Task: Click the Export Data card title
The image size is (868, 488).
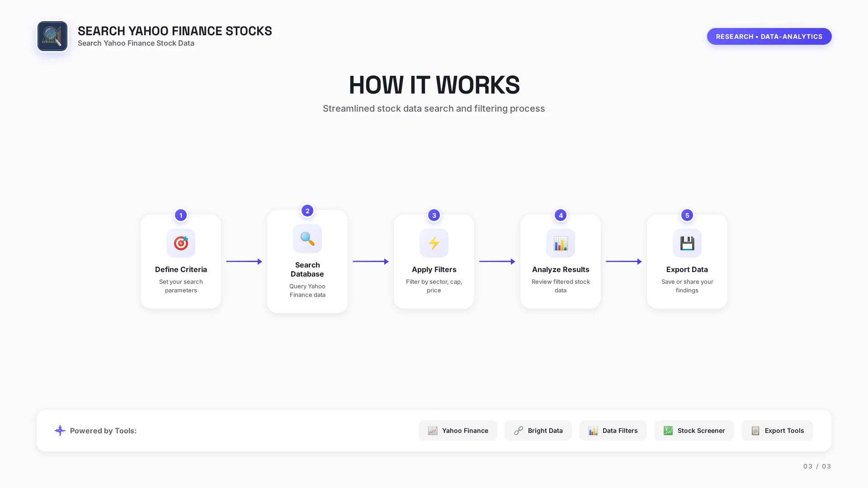Action: (687, 269)
